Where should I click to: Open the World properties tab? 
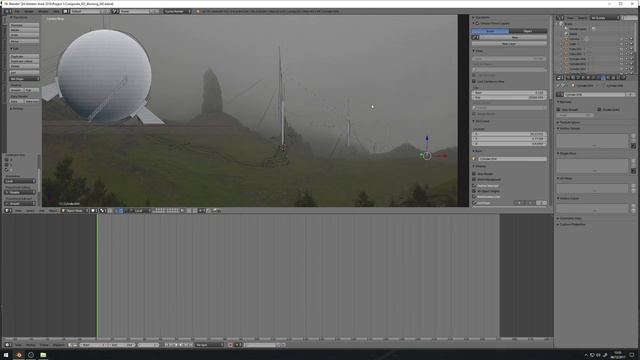coord(583,77)
